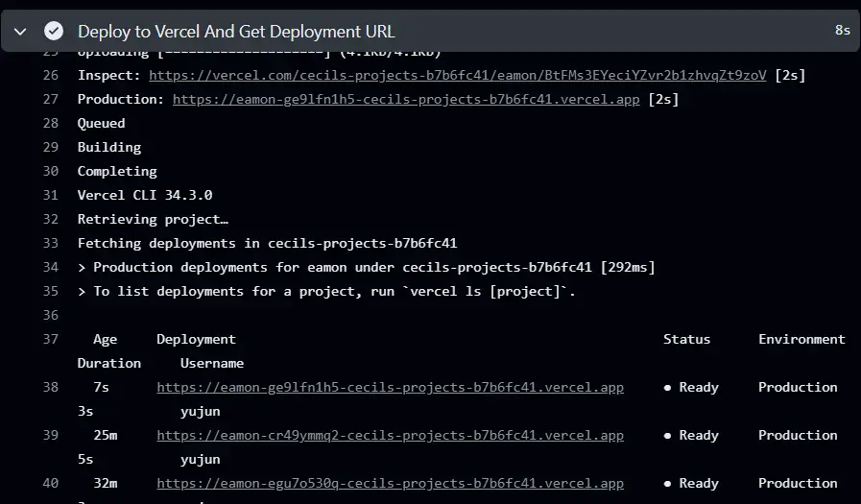The width and height of the screenshot is (861, 504).
Task: Open the Inspect vercel.com URL link
Action: point(457,75)
